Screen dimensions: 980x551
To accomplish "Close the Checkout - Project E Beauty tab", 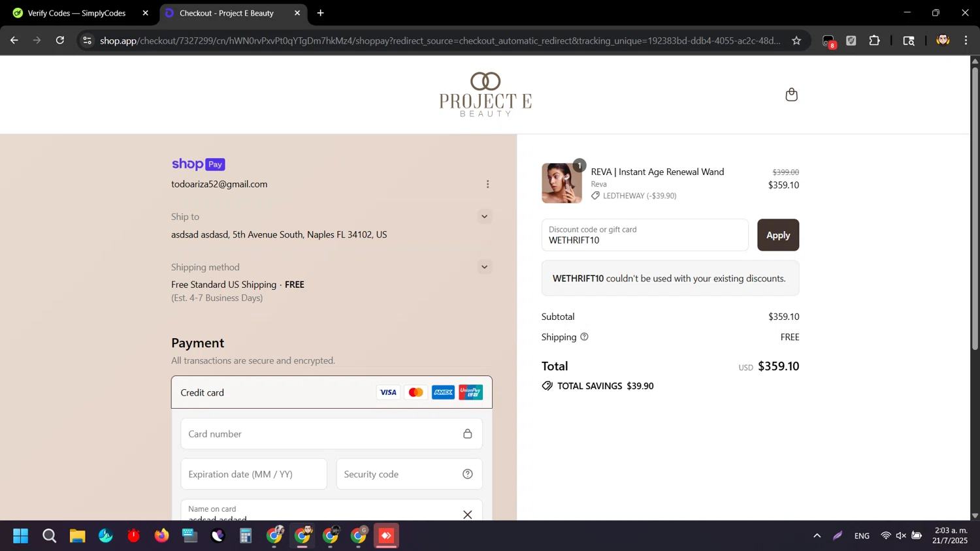I will tap(297, 13).
